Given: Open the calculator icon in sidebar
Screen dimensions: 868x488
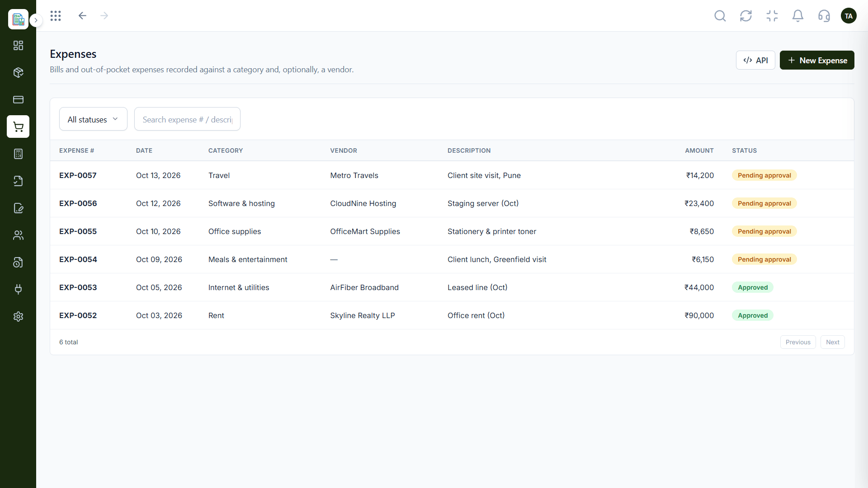Looking at the screenshot, I should click(x=18, y=154).
